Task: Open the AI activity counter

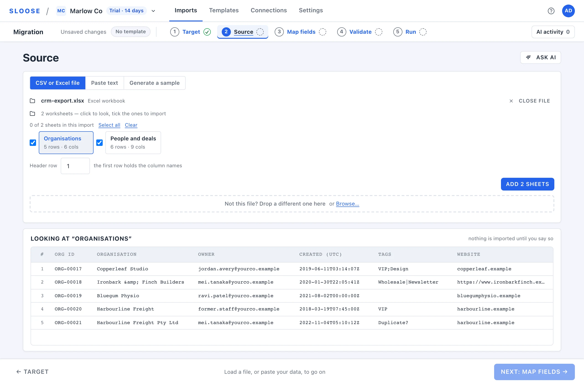Action: pos(553,32)
